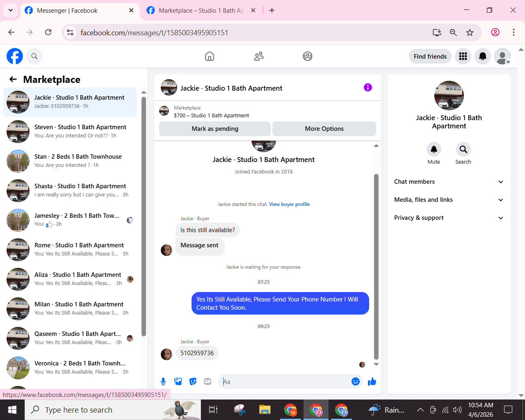Open the $700 Studio 1 Bath Apartment listing
Image resolution: width=525 pixels, height=420 pixels.
tap(211, 116)
